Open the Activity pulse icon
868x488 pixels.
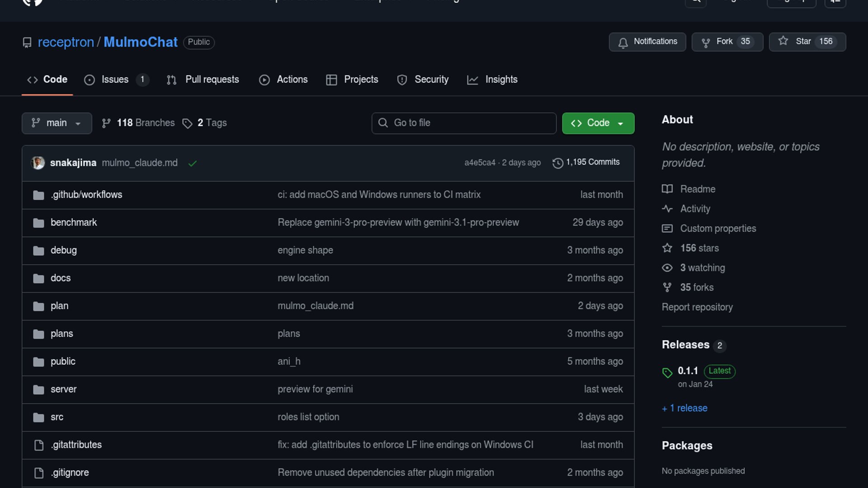pyautogui.click(x=667, y=209)
